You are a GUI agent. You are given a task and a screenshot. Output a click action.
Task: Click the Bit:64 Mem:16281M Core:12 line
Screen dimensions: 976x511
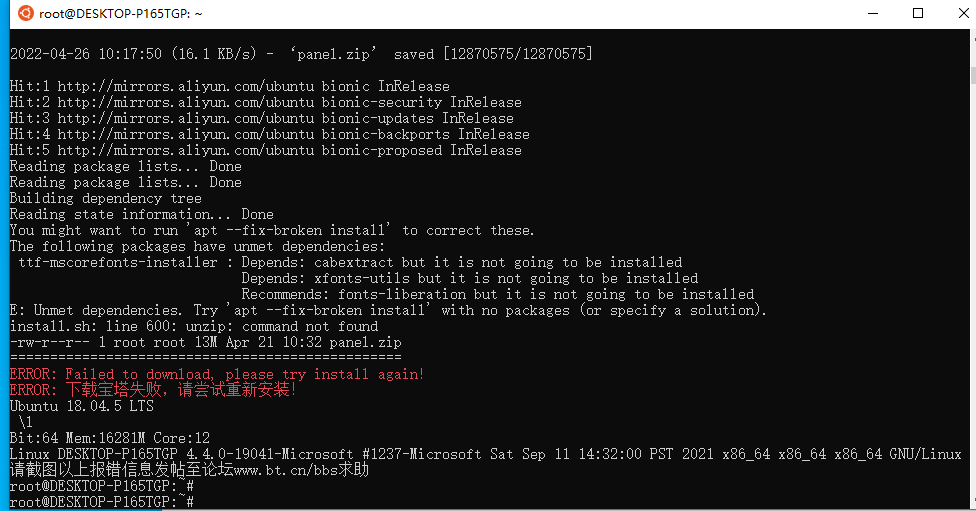(x=110, y=438)
